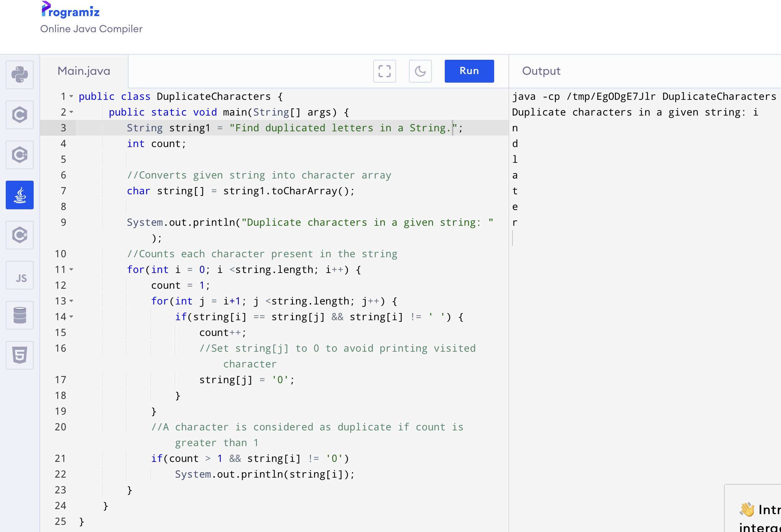The width and height of the screenshot is (781, 532).
Task: Select the Main.java tab
Action: 84,71
